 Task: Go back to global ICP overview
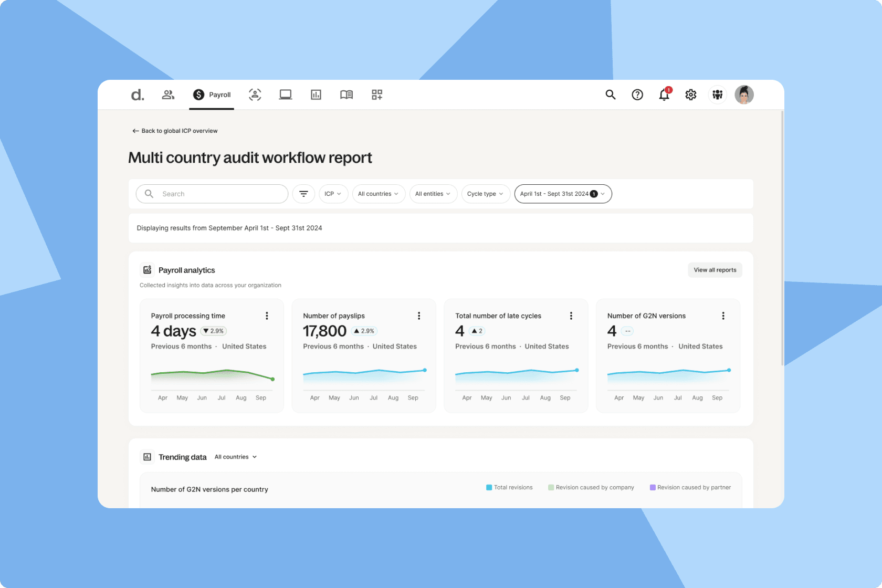pyautogui.click(x=175, y=131)
